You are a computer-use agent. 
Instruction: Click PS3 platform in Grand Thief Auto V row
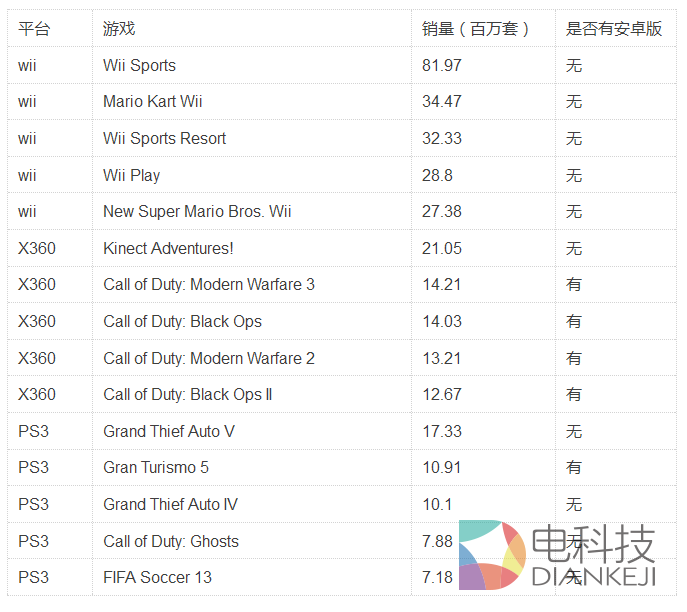click(33, 432)
